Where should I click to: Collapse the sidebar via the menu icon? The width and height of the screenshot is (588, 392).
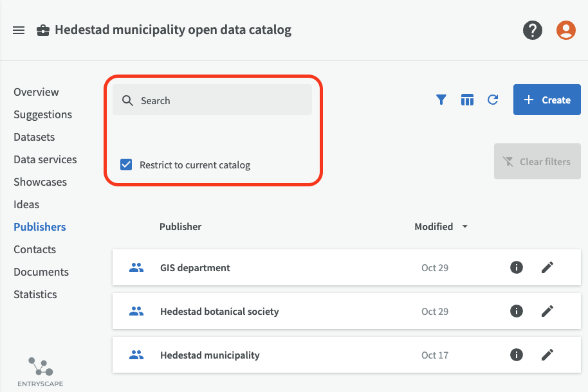(18, 30)
